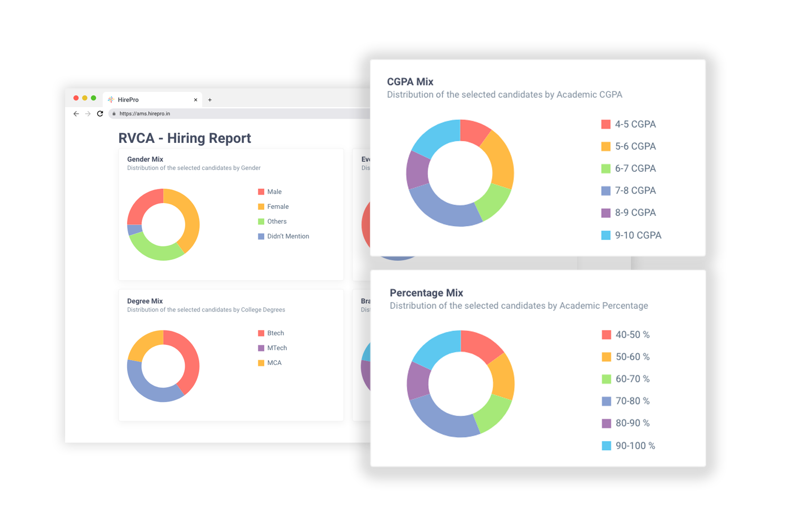Expand the partially hidden Eve card
The width and height of the screenshot is (812, 531).
pos(364,159)
